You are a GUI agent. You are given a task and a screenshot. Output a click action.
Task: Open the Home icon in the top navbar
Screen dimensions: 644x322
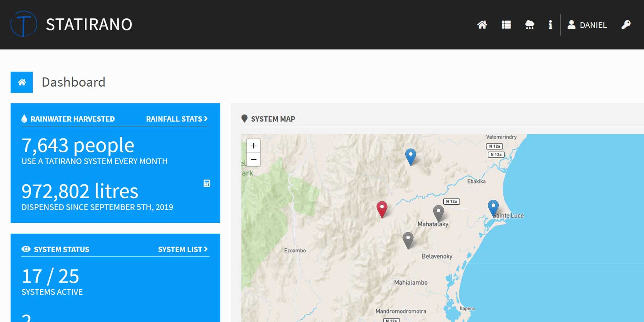coord(482,25)
